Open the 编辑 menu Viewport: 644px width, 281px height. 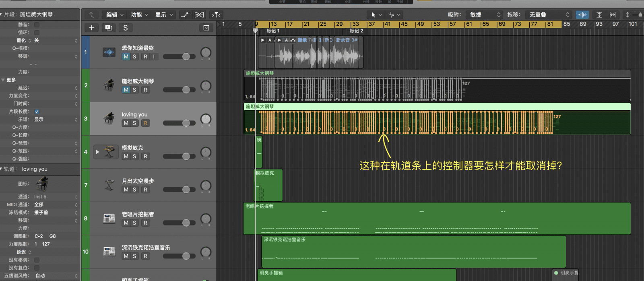(115, 15)
